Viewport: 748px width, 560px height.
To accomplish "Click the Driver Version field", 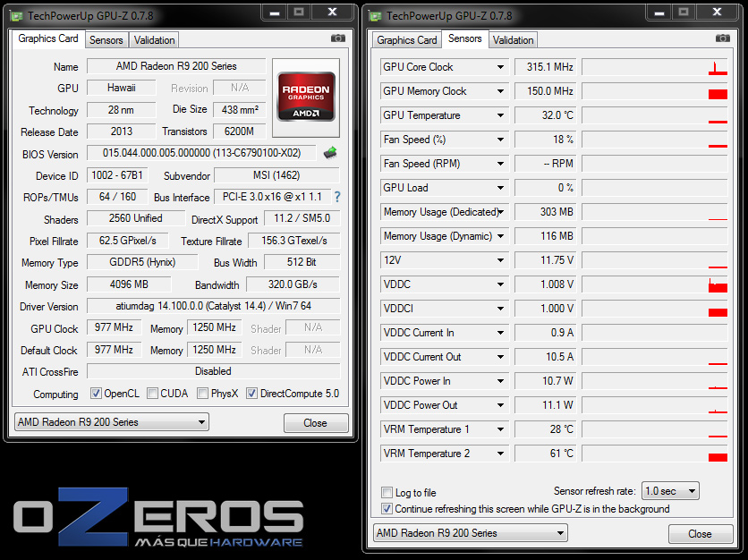I will pyautogui.click(x=213, y=306).
